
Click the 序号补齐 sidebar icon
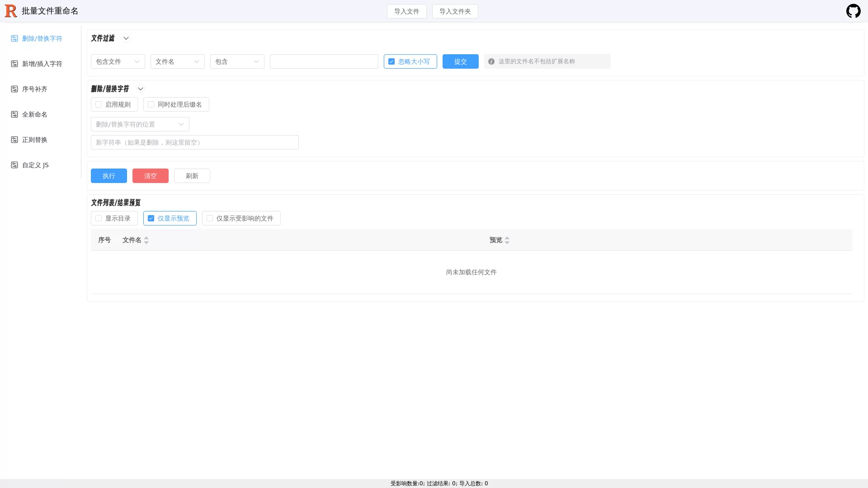pos(14,89)
